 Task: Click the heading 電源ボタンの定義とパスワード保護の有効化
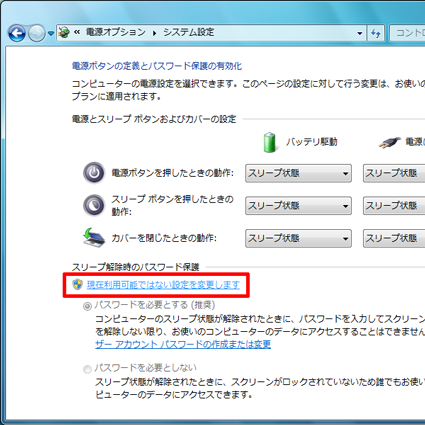pyautogui.click(x=157, y=66)
